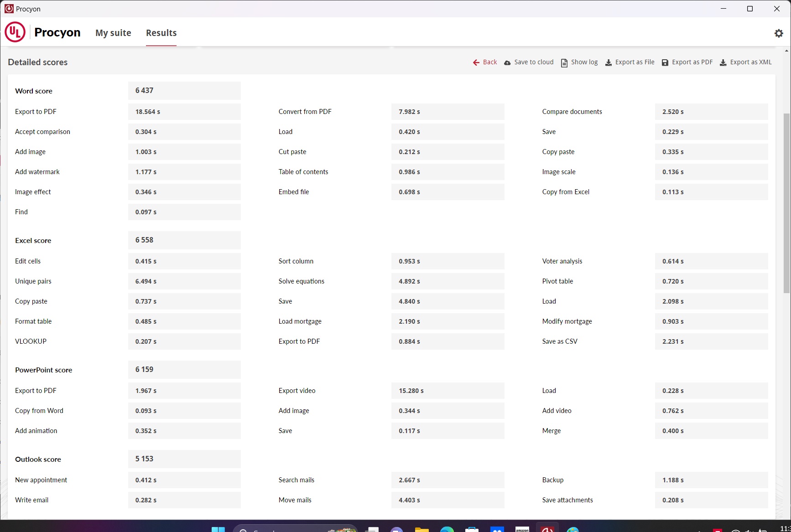This screenshot has height=532, width=791.
Task: Save results to cloud
Action: 529,62
